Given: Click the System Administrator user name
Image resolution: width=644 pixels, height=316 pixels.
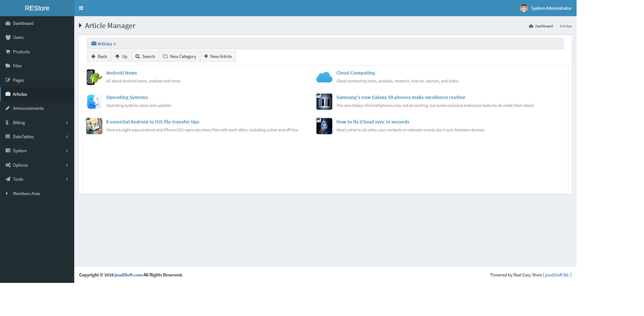Looking at the screenshot, I should (x=551, y=8).
